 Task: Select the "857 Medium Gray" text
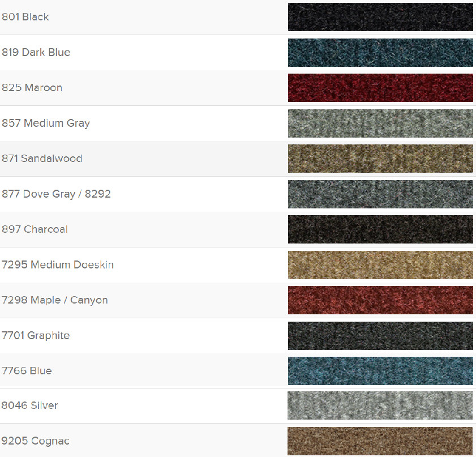(45, 123)
